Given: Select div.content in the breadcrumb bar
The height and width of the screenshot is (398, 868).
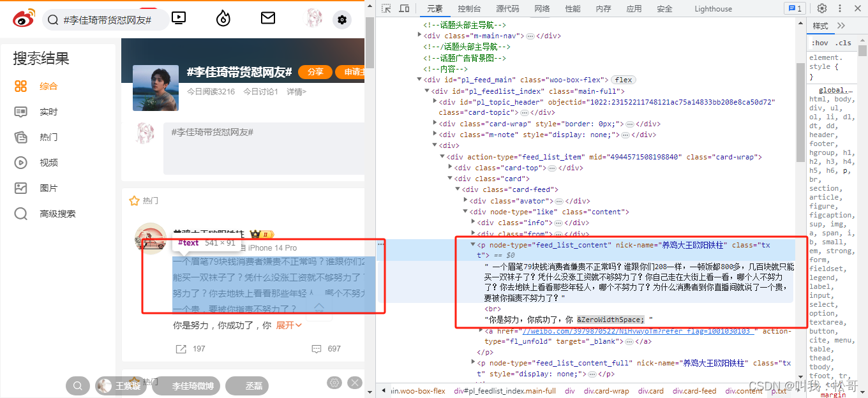Looking at the screenshot, I should pyautogui.click(x=744, y=391).
